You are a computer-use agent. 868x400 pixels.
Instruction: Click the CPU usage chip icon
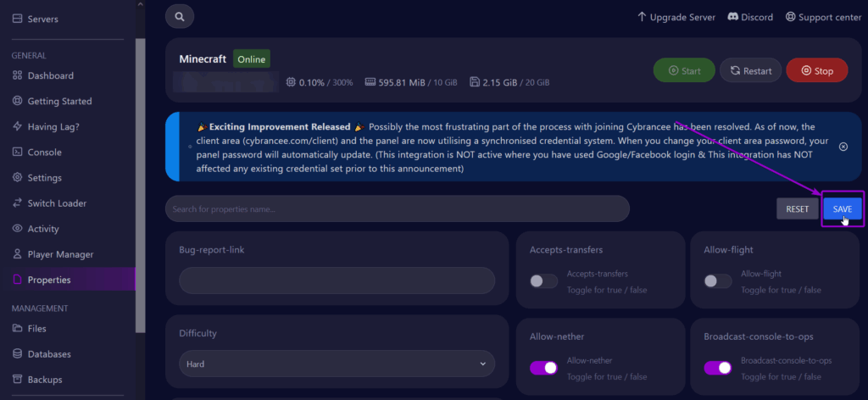tap(291, 82)
